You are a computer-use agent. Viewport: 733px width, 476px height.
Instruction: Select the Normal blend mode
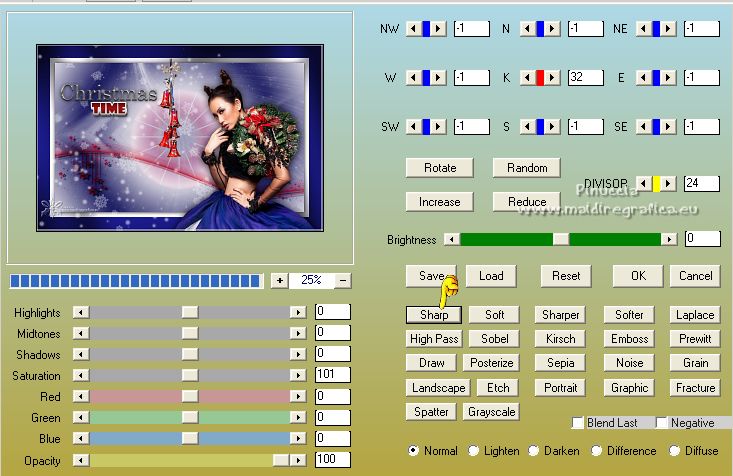(413, 451)
